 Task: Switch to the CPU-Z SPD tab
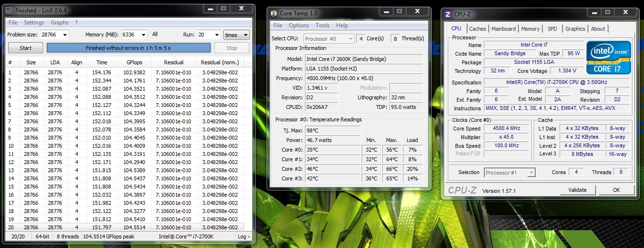tap(552, 29)
